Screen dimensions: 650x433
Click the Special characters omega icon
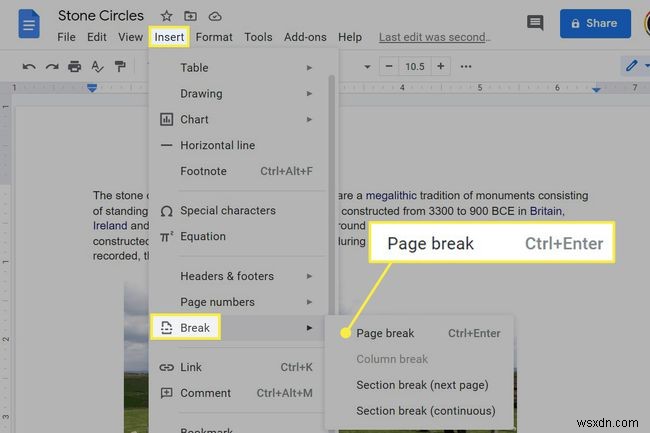(167, 211)
